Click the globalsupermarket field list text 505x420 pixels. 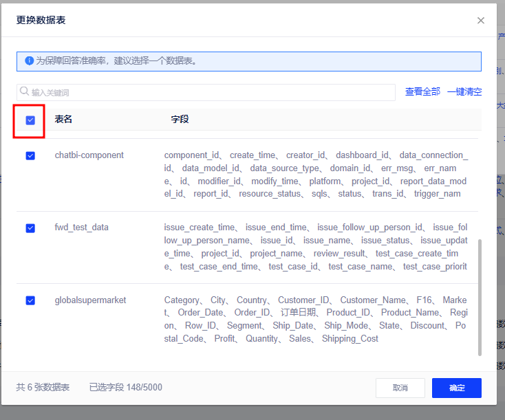point(315,319)
